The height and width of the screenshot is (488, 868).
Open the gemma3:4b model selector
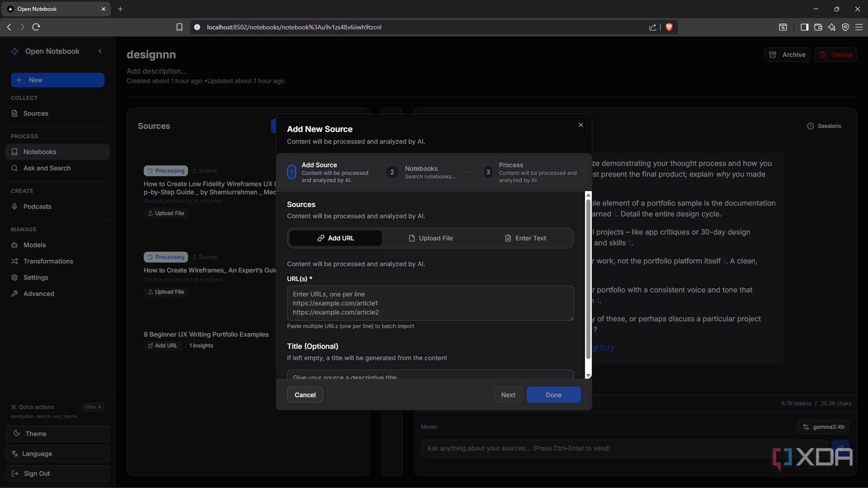824,427
